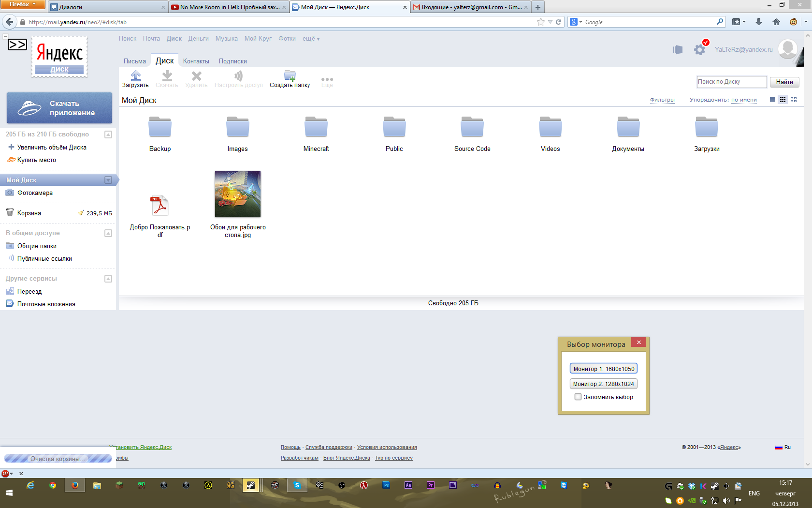Open a new browser tab
Screen dimensions: 812x508
click(538, 7)
